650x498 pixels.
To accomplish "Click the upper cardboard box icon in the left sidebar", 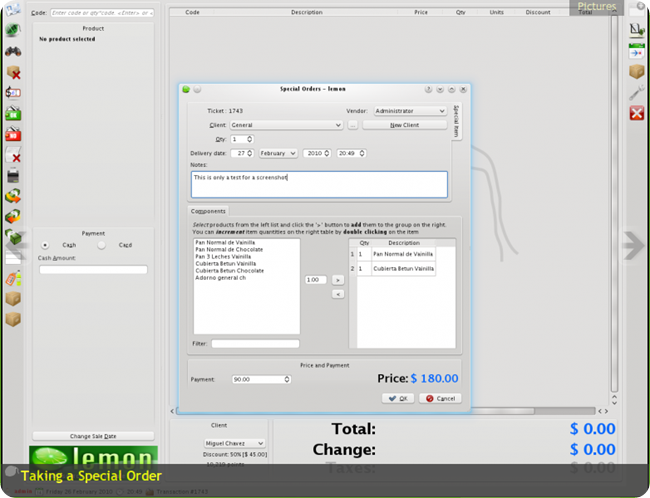I will pyautogui.click(x=13, y=299).
